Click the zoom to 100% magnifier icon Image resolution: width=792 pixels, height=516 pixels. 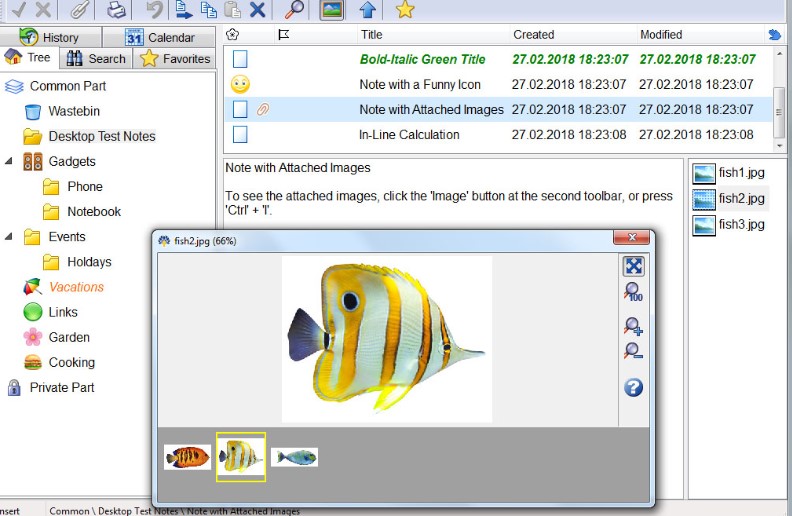coord(633,292)
